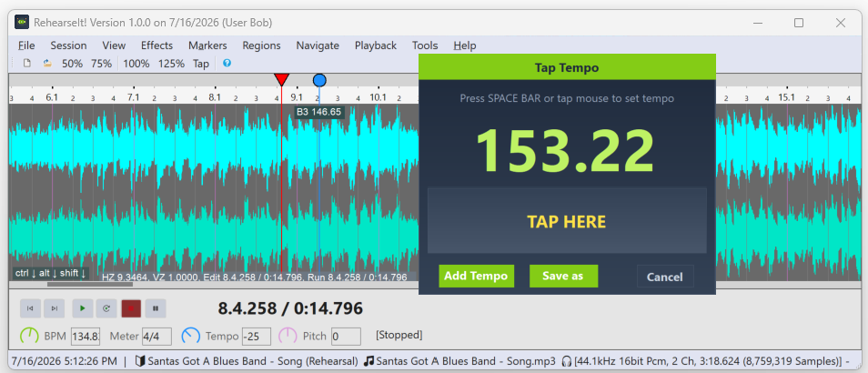Click measure 6.1 on the ruler
Screen dimensions: 868x373
pos(52,96)
